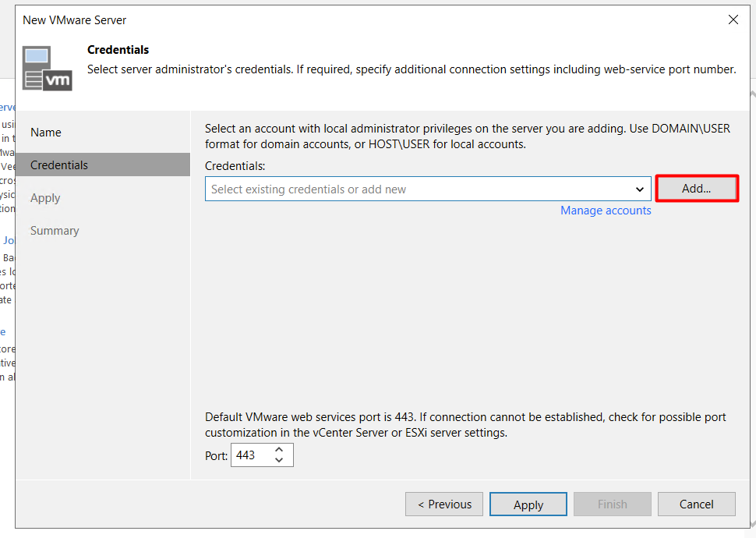Go back with the Previous button
Screen dimensions: 756x538
(x=444, y=504)
